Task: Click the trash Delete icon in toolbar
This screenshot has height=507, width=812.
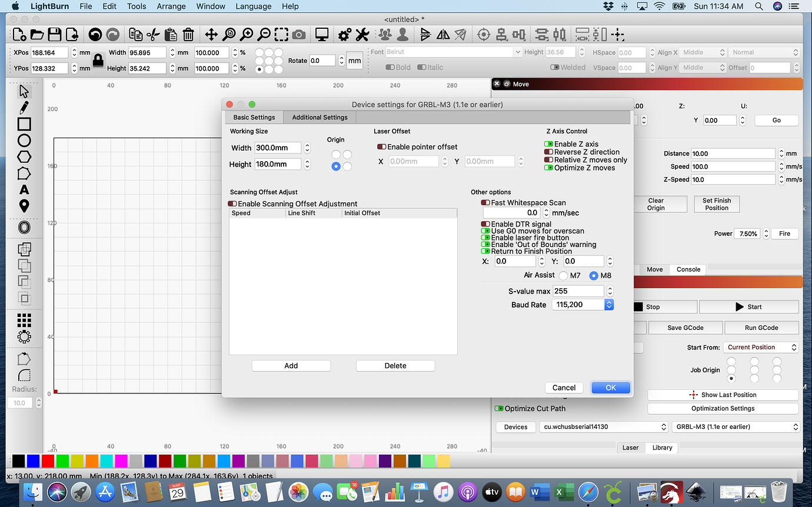Action: click(188, 35)
